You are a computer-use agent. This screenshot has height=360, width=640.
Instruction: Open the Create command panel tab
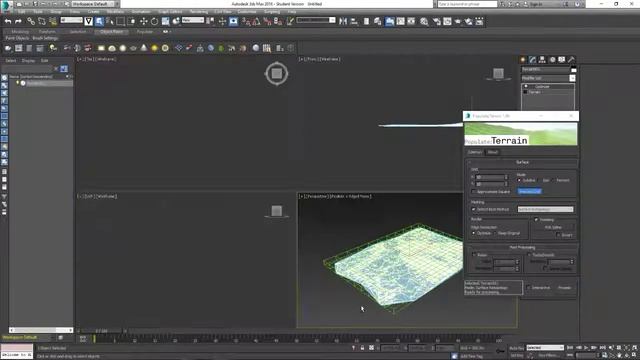pos(523,60)
